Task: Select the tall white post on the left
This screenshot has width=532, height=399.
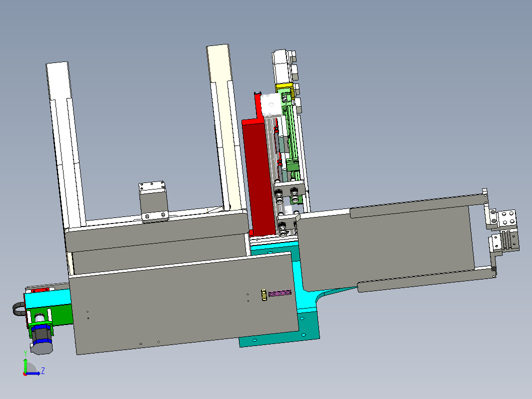Action: coord(65,144)
